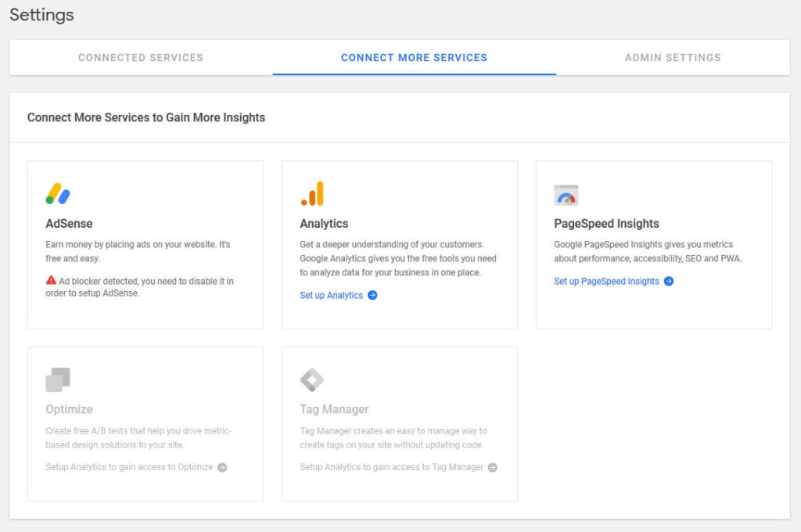Click the PageSpeed Insights gauge icon

click(566, 196)
